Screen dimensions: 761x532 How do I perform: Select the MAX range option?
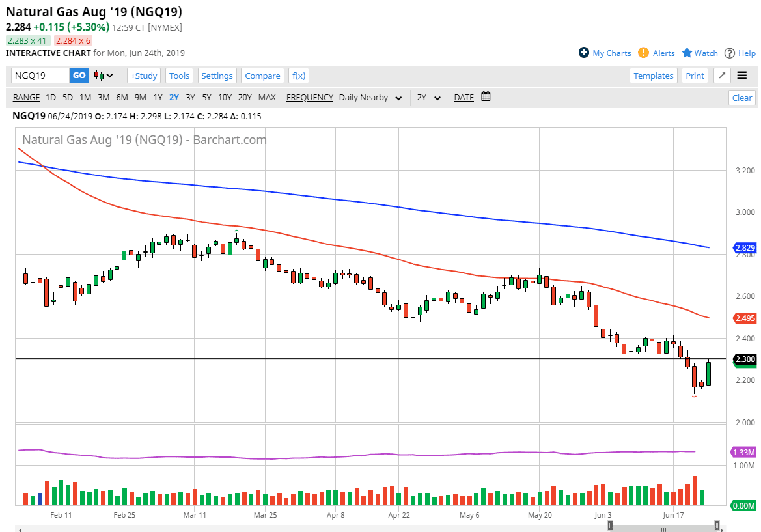pyautogui.click(x=267, y=98)
